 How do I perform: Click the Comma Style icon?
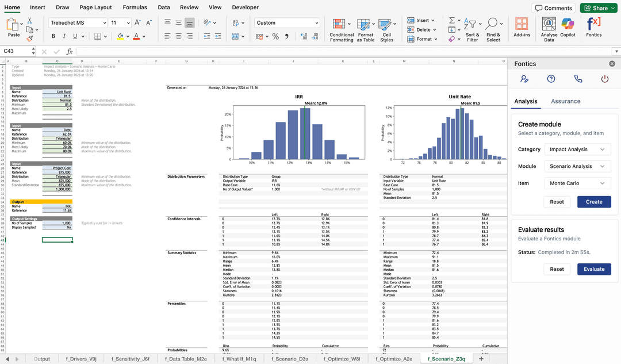(x=287, y=36)
